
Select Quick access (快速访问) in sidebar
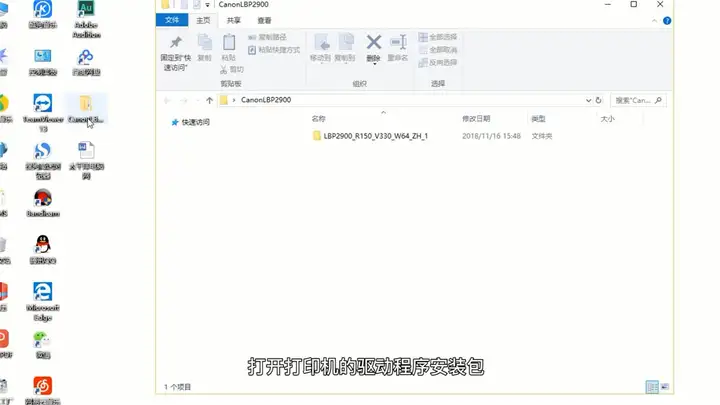point(191,122)
